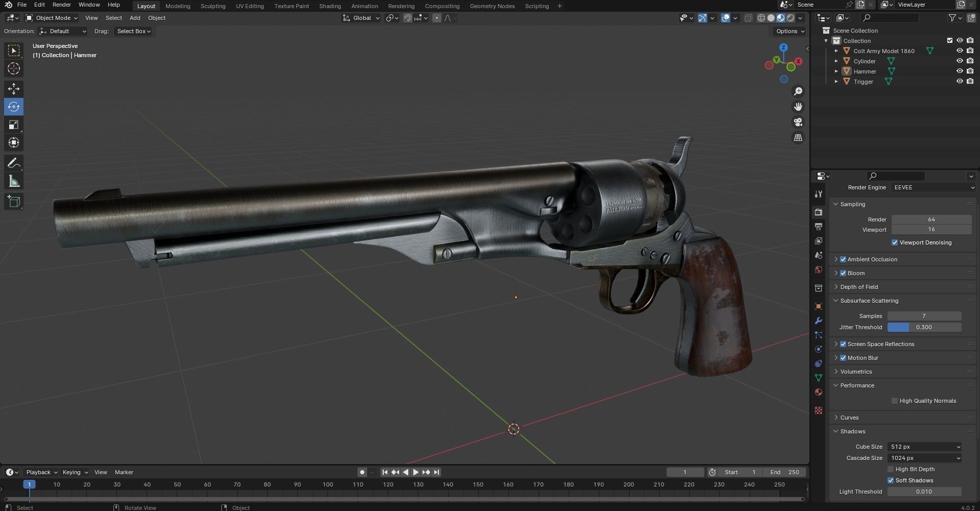The width and height of the screenshot is (980, 511).
Task: Disable the Bloom checkbox
Action: coord(843,273)
